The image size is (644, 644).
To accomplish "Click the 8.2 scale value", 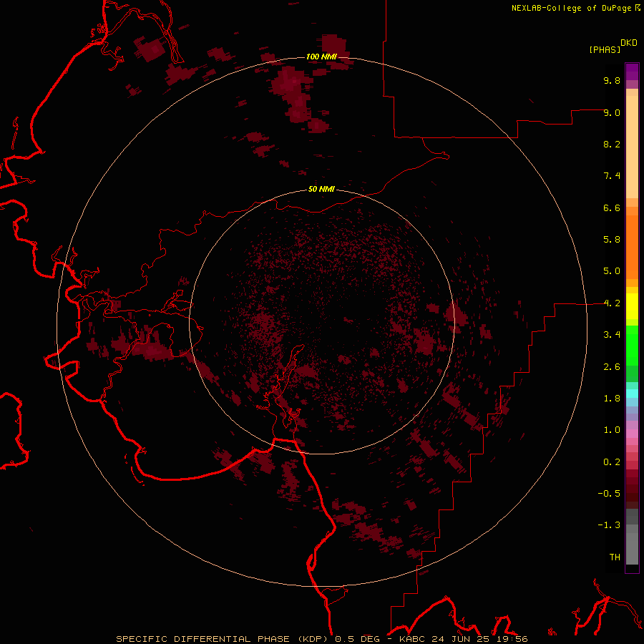I will click(x=612, y=144).
